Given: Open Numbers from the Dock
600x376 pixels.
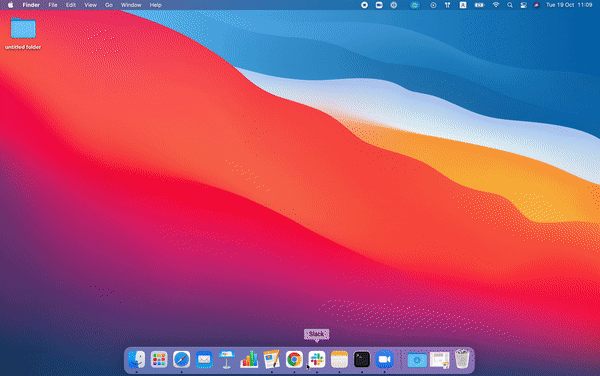Looking at the screenshot, I should [x=249, y=360].
